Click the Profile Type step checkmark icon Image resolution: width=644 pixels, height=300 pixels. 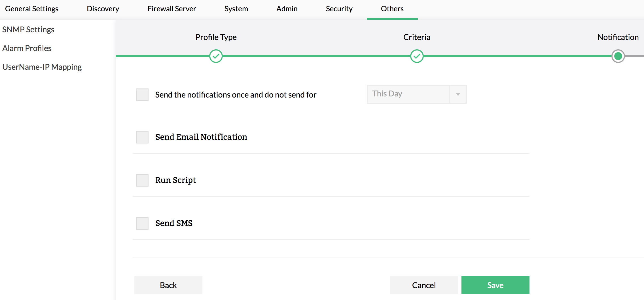click(x=216, y=56)
